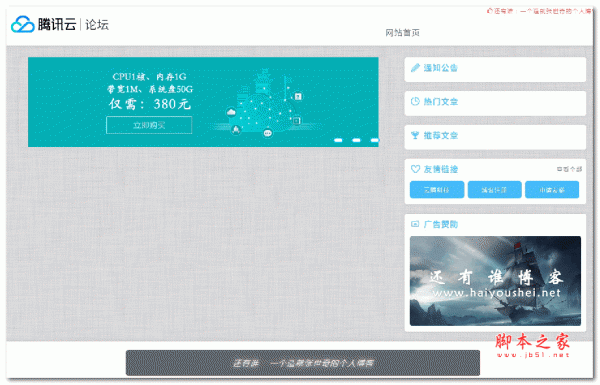The image size is (600, 385).
Task: Click the 查看全部 link in 友情链接
Action: point(569,169)
